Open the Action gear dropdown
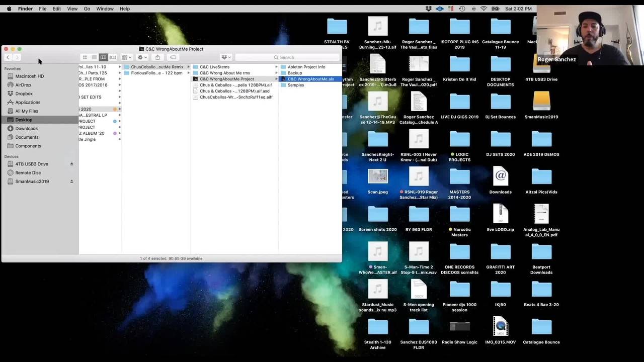 [x=142, y=57]
